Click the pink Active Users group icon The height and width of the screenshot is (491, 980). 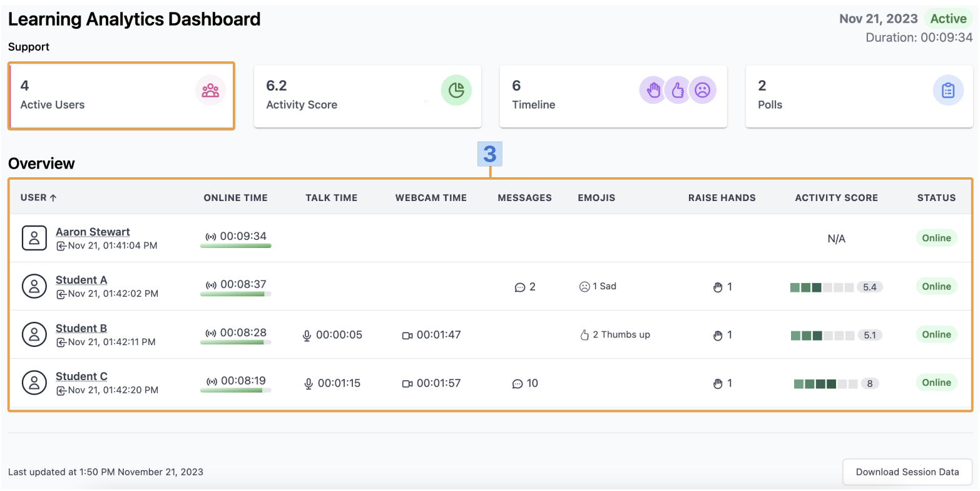tap(210, 90)
